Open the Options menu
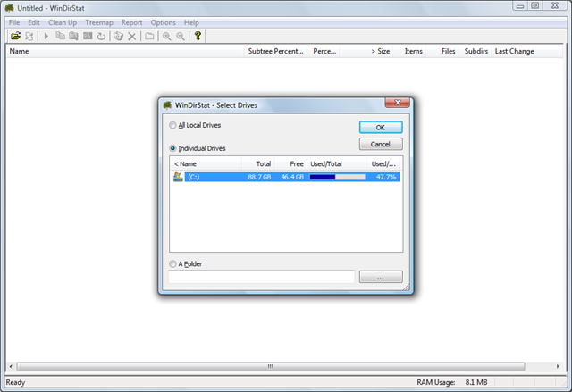572x392 pixels. click(163, 22)
